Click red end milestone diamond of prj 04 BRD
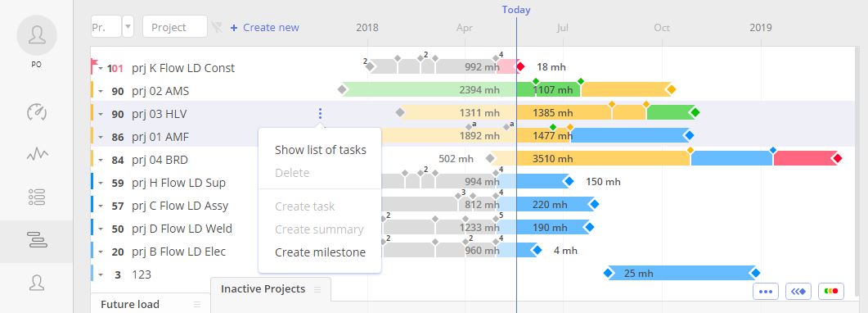This screenshot has height=313, width=868. (838, 158)
